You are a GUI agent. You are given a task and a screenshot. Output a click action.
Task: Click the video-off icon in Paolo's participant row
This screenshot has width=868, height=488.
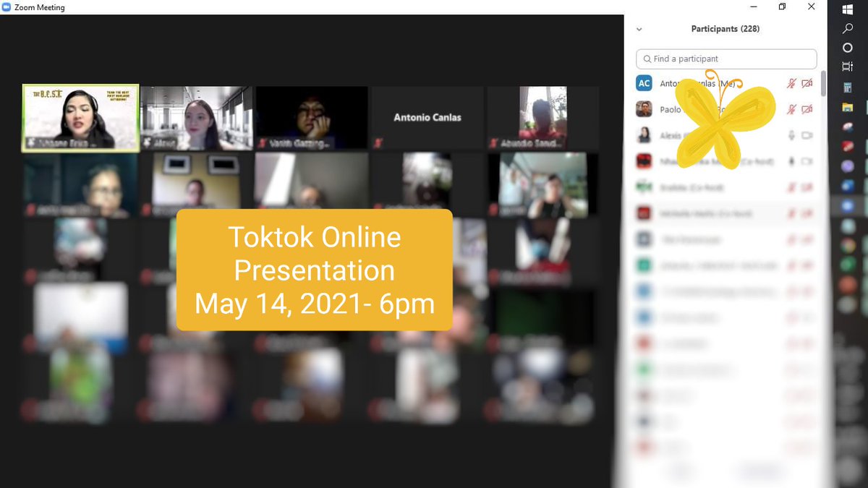click(807, 109)
